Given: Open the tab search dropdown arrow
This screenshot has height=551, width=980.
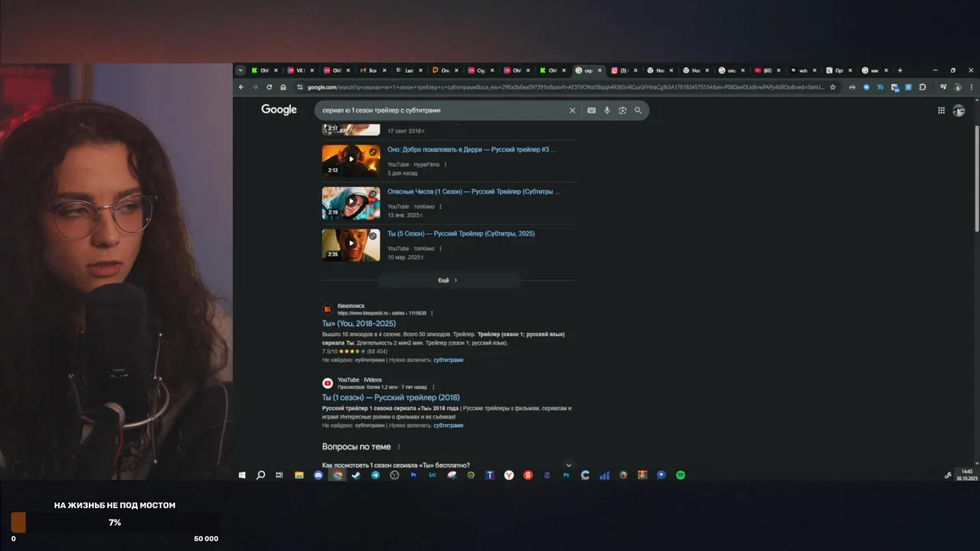Looking at the screenshot, I should [x=240, y=70].
